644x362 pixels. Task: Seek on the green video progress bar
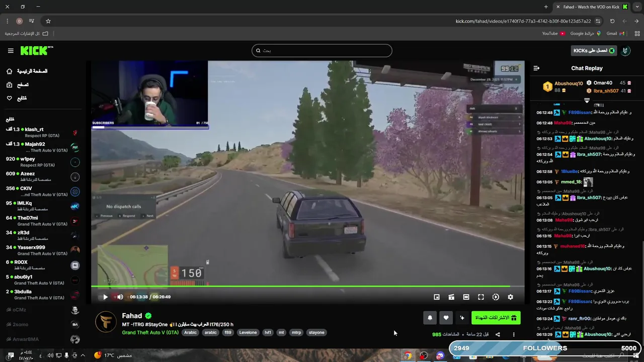coord(307,287)
